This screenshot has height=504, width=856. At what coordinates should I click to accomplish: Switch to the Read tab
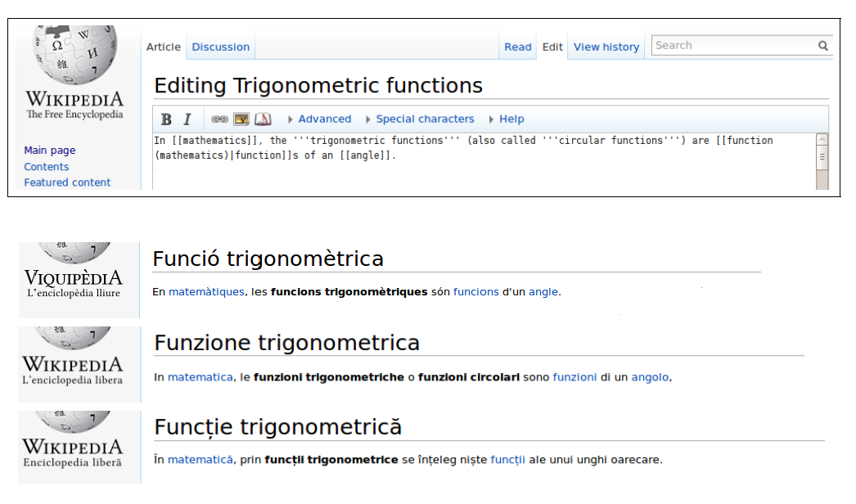[518, 47]
